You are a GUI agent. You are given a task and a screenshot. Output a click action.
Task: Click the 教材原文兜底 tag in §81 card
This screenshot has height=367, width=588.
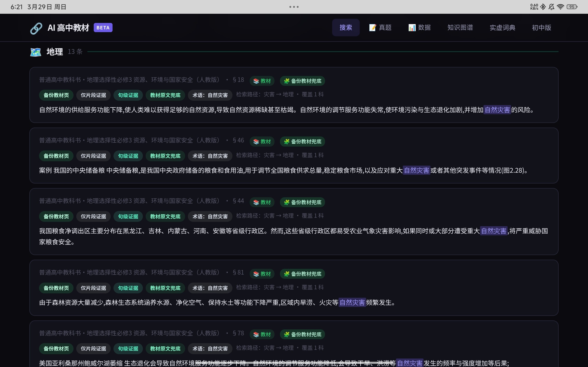(165, 288)
